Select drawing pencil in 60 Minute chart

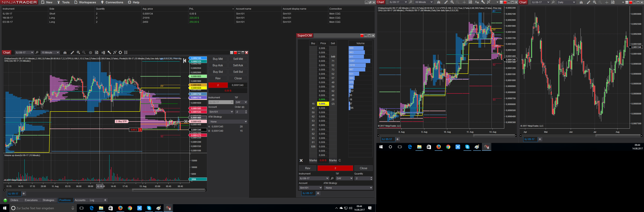tap(446, 2)
